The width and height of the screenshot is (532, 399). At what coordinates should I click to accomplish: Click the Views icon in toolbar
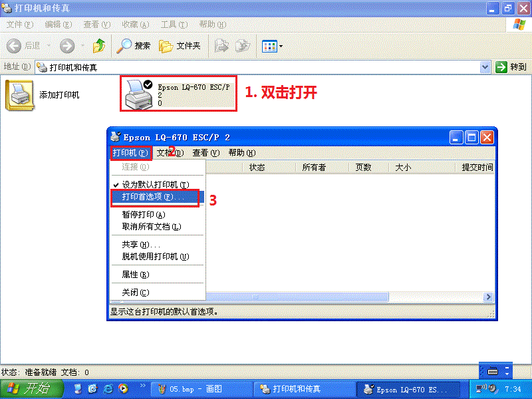tap(269, 46)
